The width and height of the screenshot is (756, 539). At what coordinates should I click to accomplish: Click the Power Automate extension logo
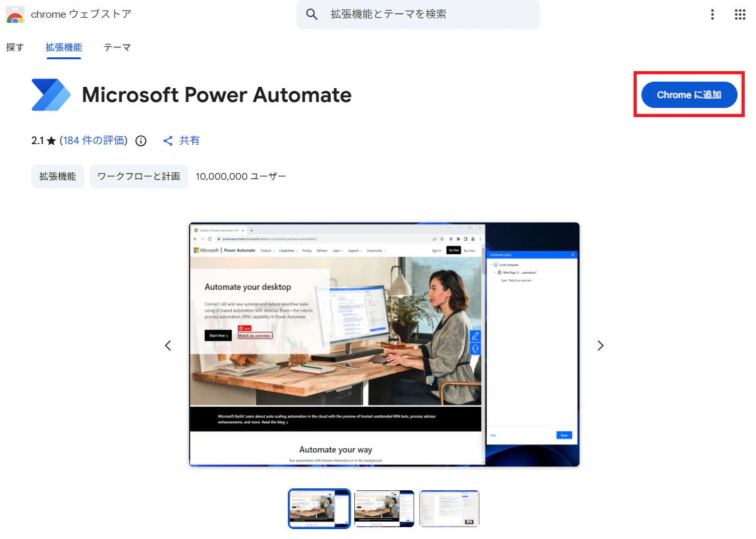[51, 94]
